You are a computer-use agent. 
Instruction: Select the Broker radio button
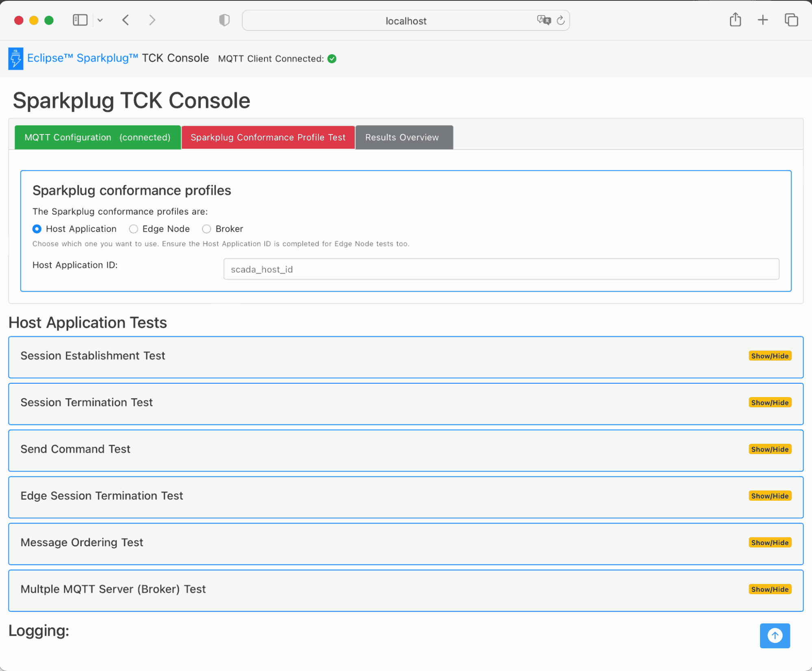click(206, 229)
